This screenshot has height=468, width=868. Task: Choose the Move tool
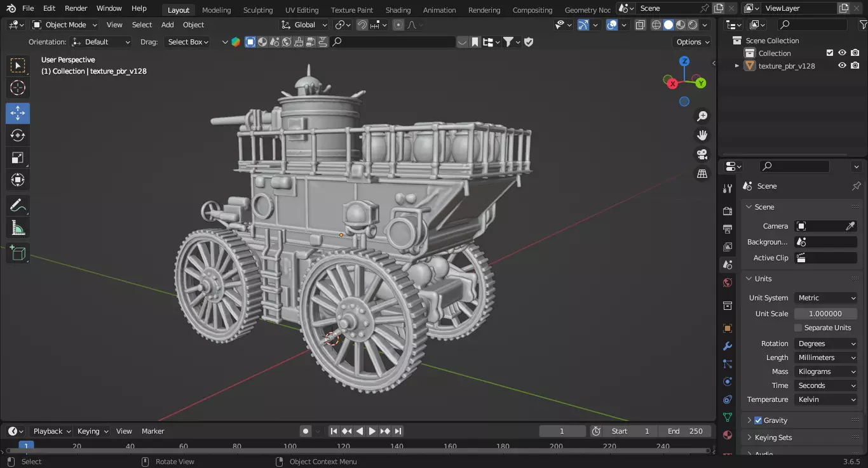tap(18, 113)
